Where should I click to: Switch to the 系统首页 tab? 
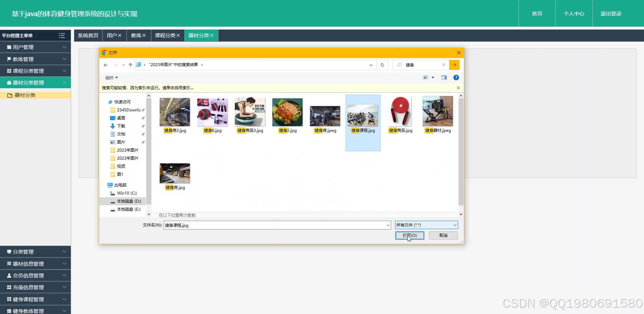point(88,35)
